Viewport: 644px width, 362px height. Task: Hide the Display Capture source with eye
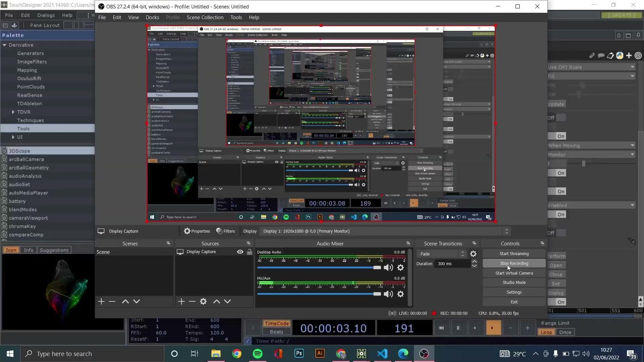pos(240,252)
